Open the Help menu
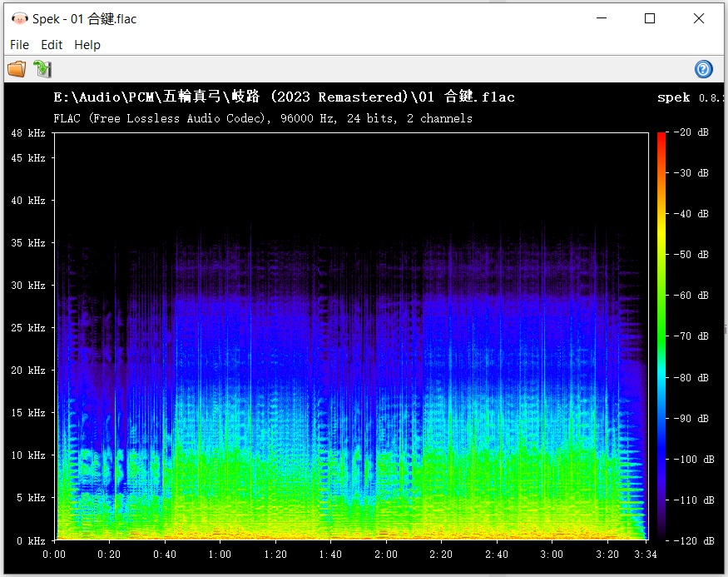 87,45
